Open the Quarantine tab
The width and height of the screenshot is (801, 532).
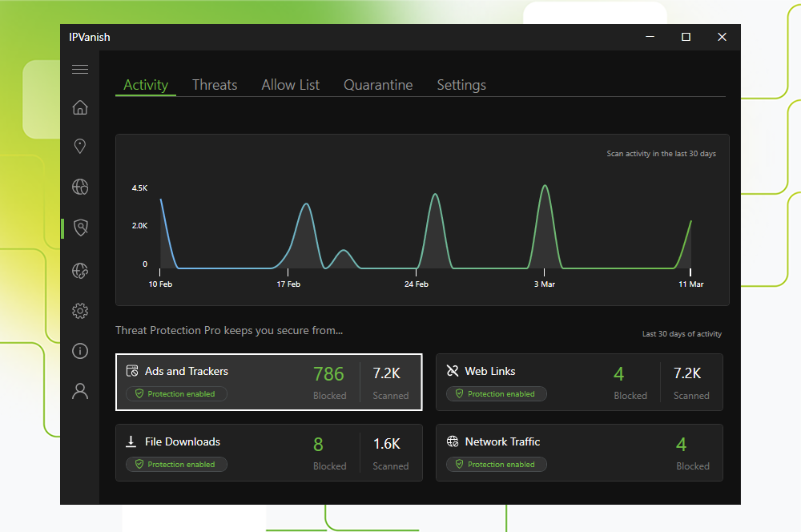378,84
